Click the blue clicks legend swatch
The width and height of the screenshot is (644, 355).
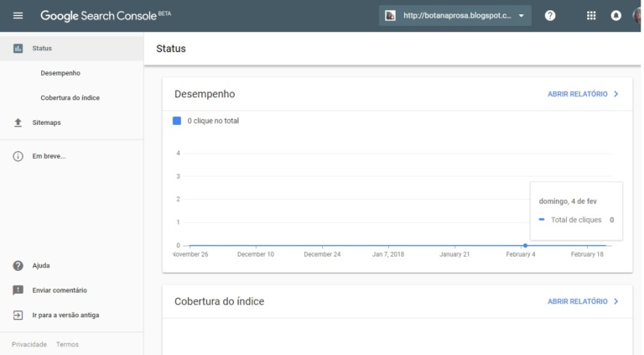[177, 121]
